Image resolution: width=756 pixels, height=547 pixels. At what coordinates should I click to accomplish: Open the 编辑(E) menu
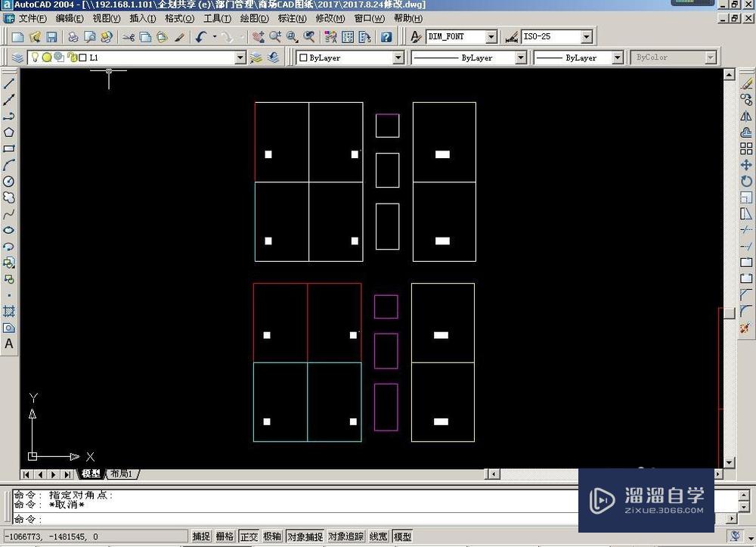click(70, 18)
